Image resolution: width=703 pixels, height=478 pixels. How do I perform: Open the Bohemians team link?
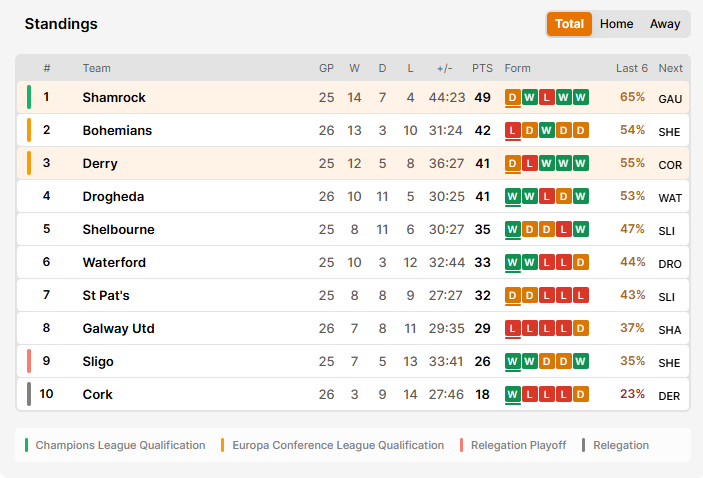point(117,130)
